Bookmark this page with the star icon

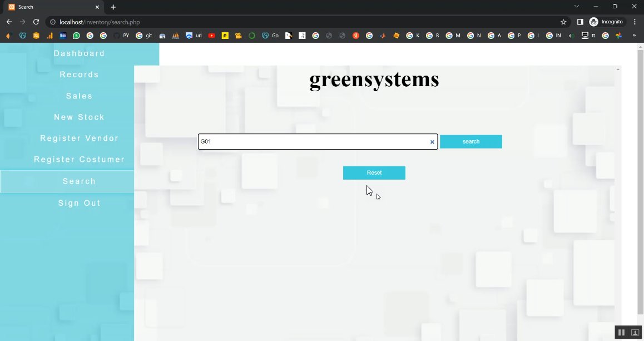click(563, 22)
